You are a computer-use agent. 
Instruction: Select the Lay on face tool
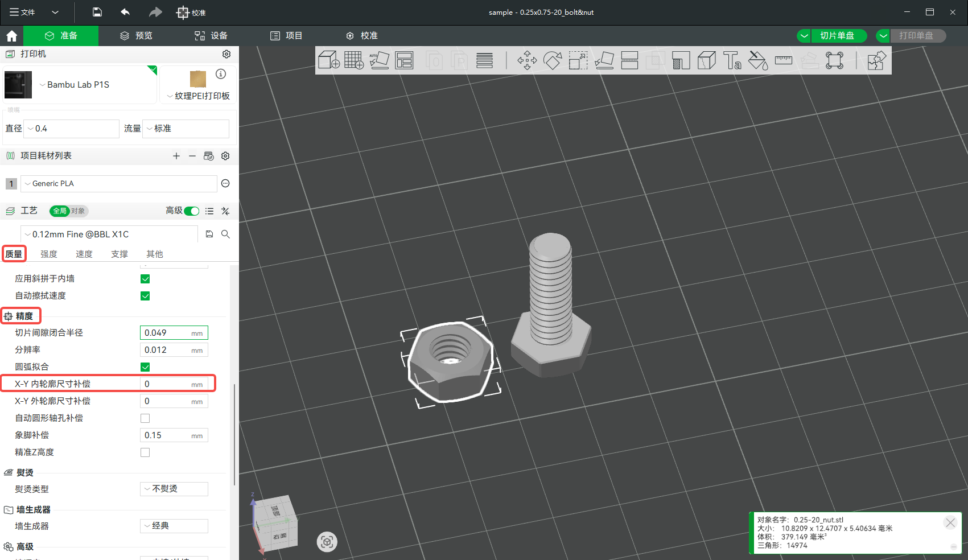[x=604, y=60]
